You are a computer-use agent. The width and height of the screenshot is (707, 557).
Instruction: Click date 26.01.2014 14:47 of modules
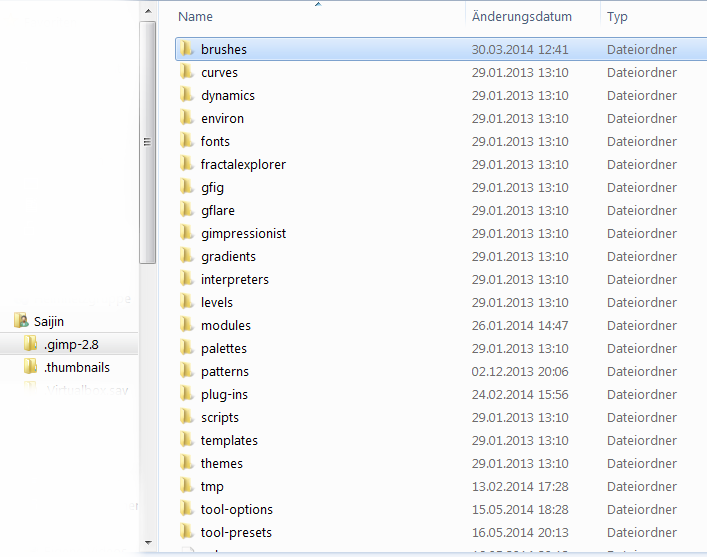click(520, 326)
